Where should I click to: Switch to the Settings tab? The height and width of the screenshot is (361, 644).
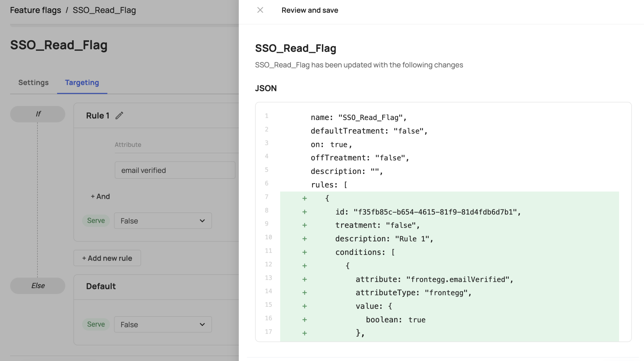(33, 83)
